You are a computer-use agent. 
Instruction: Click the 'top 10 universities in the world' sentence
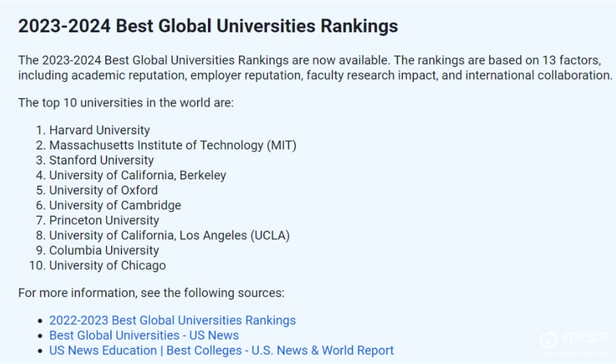click(126, 103)
